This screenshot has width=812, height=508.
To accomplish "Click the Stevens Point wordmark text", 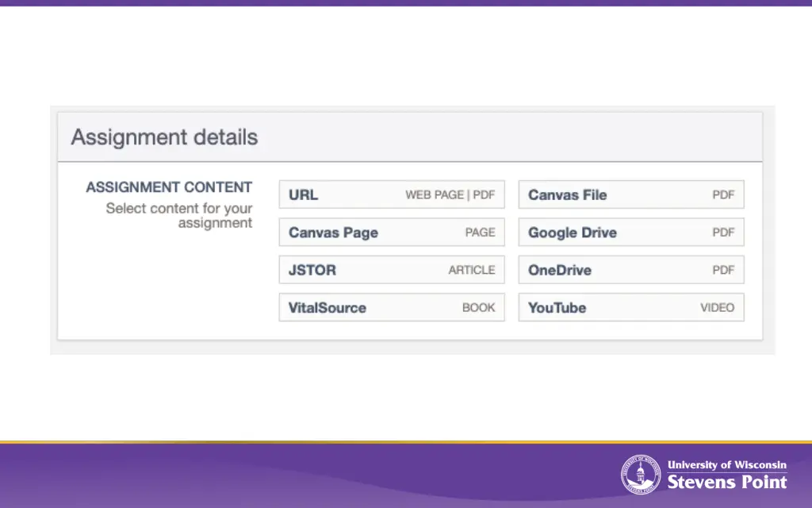I will tap(727, 482).
